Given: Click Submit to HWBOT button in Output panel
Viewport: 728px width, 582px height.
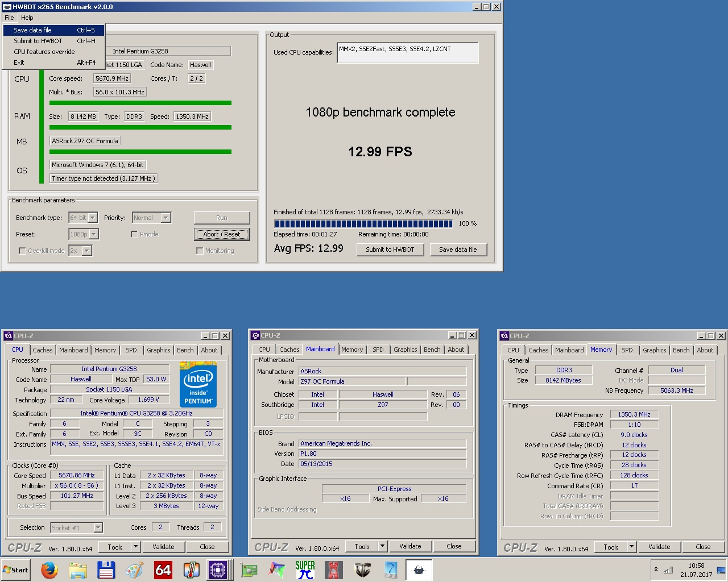Looking at the screenshot, I should [x=390, y=250].
